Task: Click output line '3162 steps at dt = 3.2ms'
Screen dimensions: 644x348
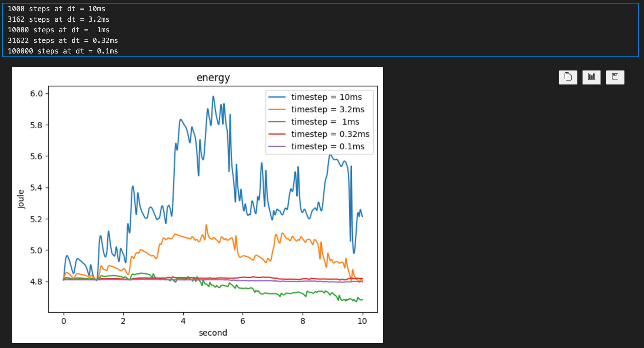Action: click(x=58, y=19)
